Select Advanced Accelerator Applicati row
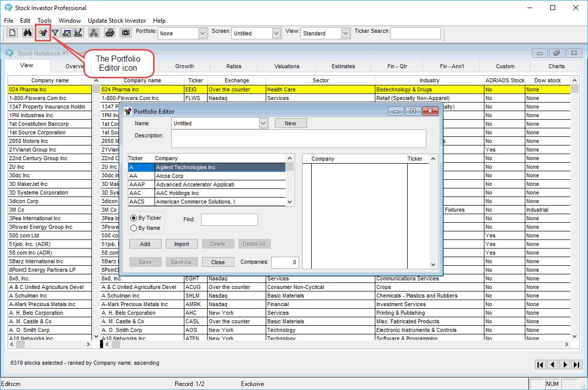This screenshot has width=588, height=390. click(207, 184)
